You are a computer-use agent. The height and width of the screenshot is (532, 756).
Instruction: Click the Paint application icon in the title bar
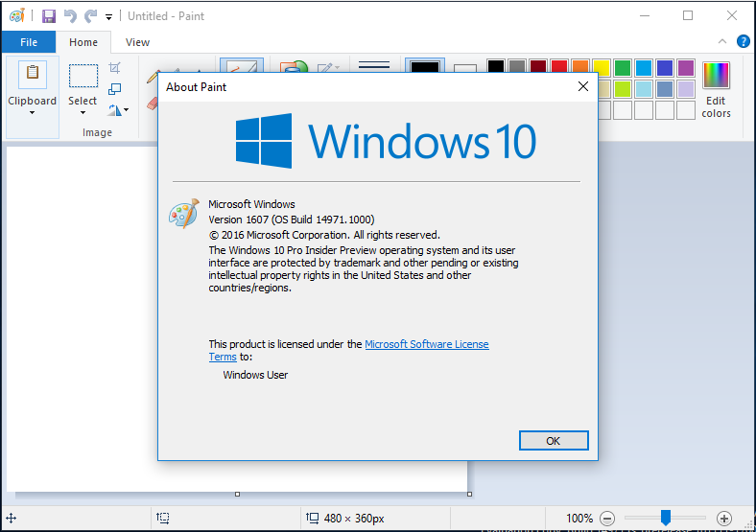tap(17, 16)
